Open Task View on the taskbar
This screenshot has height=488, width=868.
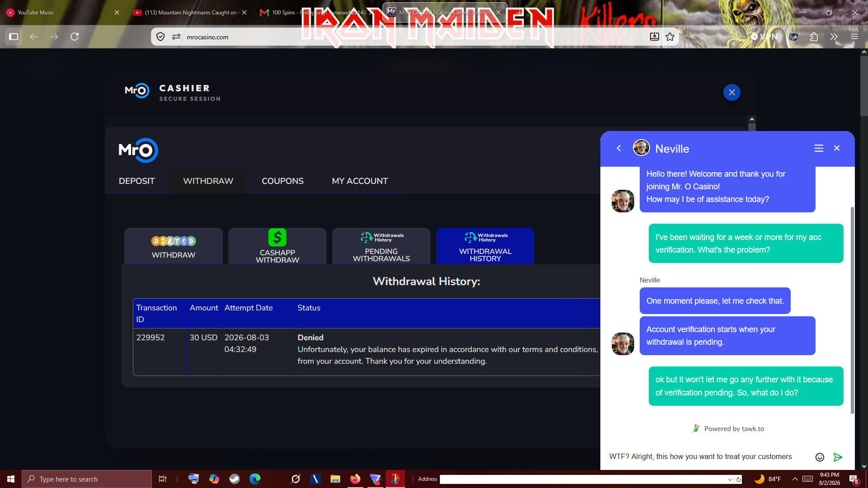(163, 479)
